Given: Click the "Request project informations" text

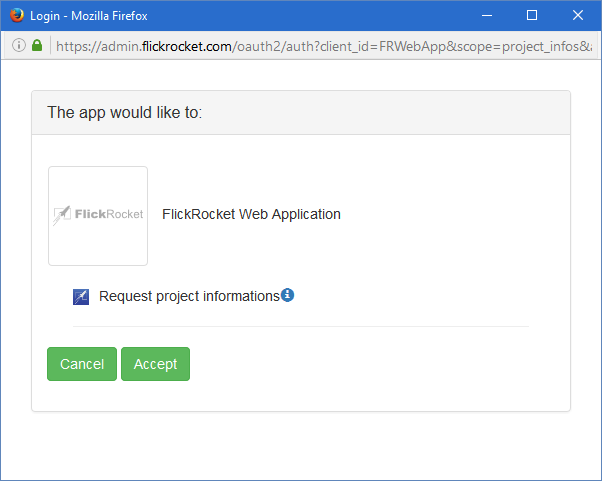Looking at the screenshot, I should coord(189,296).
